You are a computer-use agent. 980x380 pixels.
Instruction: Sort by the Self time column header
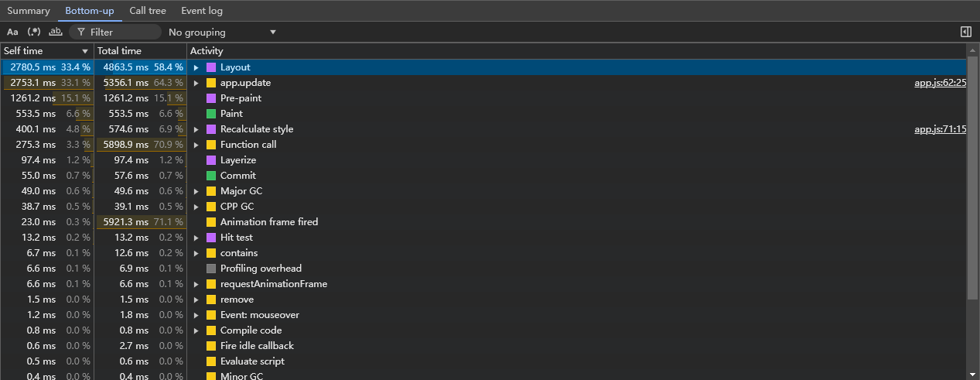click(46, 51)
